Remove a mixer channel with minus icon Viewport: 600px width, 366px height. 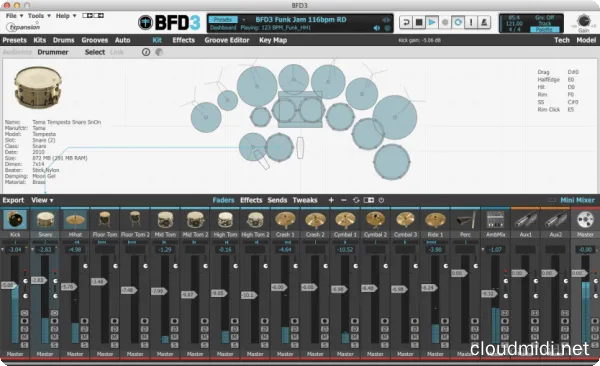(343, 200)
